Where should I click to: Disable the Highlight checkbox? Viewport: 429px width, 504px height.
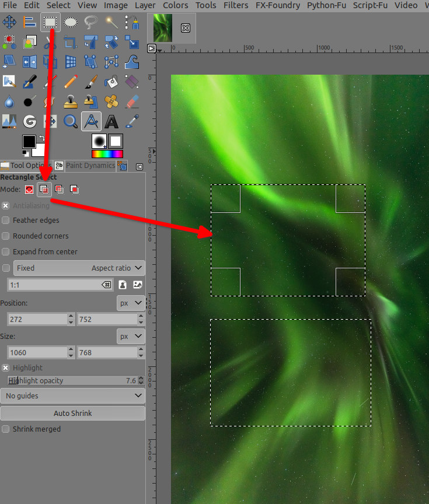click(x=5, y=367)
